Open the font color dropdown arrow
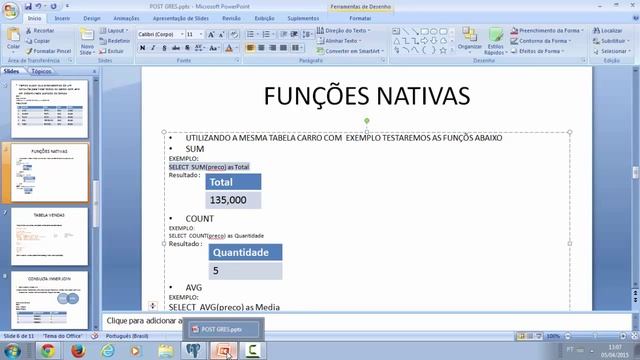 [237, 48]
